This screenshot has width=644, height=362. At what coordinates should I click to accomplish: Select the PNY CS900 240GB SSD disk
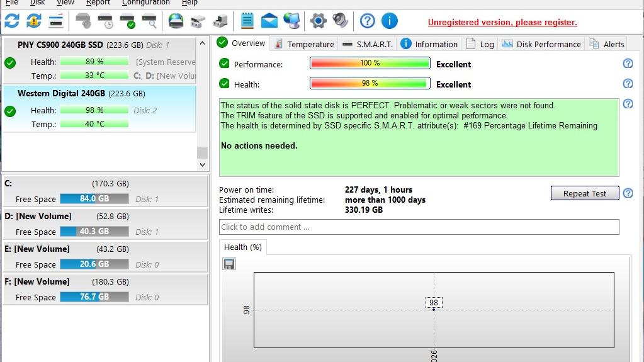point(60,45)
